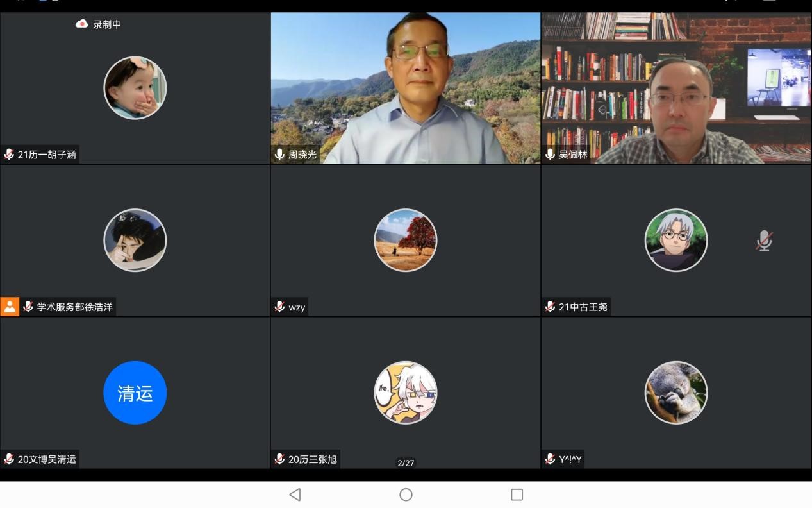Click the 2/27 page indicator
This screenshot has height=508, width=812.
[x=406, y=463]
